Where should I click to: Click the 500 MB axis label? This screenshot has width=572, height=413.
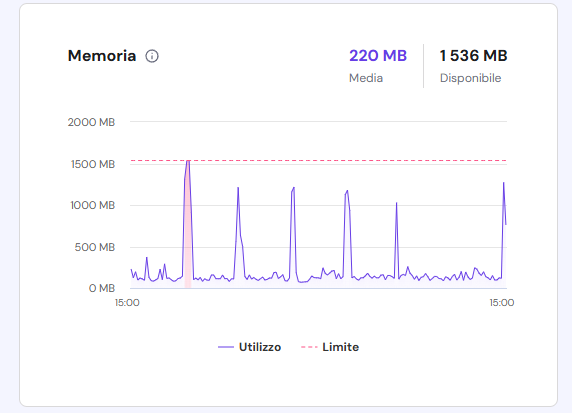point(95,247)
